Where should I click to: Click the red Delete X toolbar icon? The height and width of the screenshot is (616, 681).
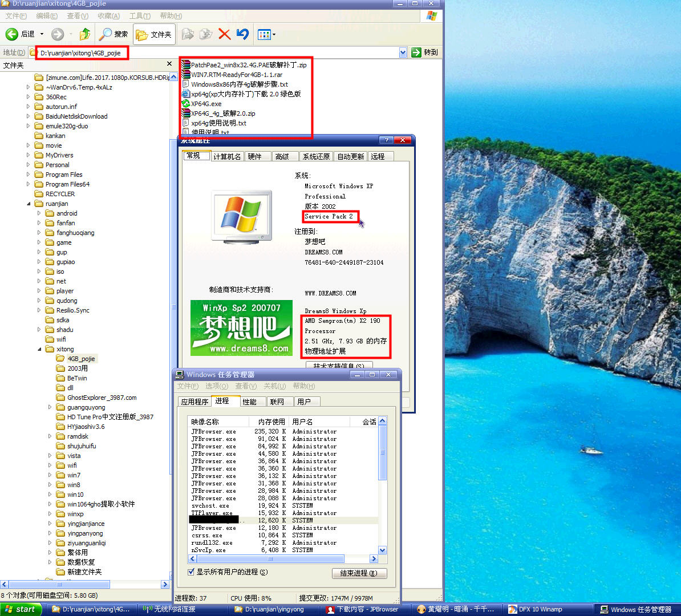click(x=224, y=34)
